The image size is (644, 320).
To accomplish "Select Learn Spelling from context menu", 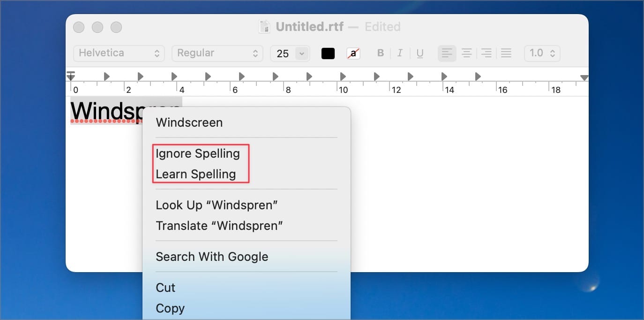I will pyautogui.click(x=196, y=174).
